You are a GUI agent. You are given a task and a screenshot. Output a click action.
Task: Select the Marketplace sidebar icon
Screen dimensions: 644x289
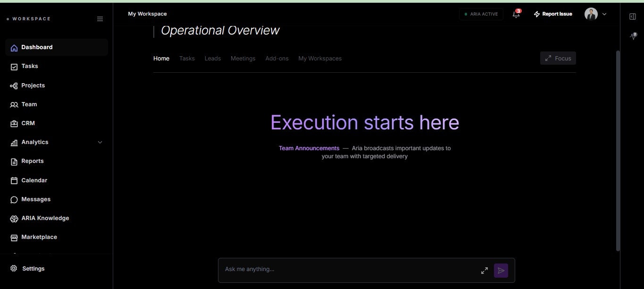point(13,237)
